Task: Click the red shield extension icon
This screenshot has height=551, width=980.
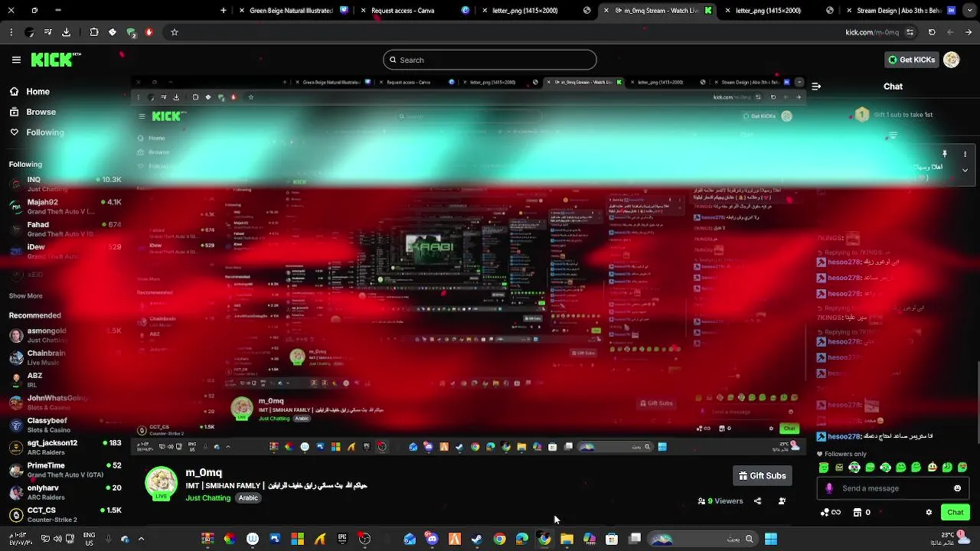Action: point(149,32)
